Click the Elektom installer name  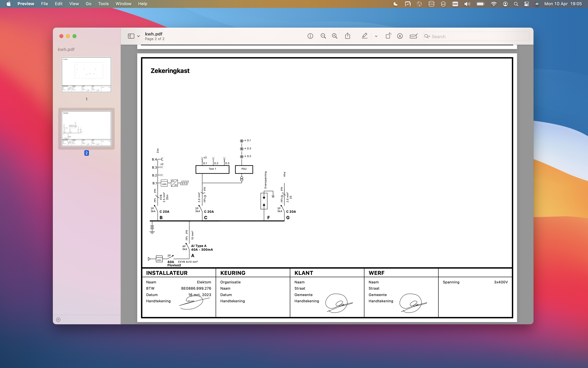[204, 282]
